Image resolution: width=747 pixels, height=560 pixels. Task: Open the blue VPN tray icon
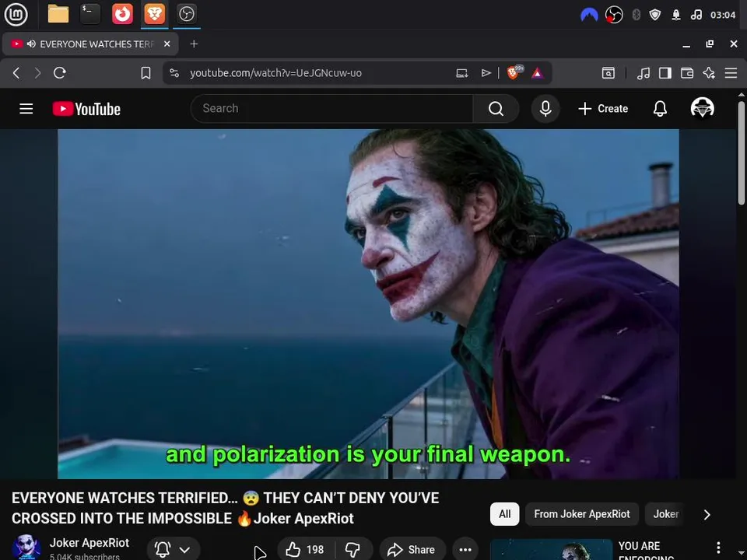[x=589, y=16]
